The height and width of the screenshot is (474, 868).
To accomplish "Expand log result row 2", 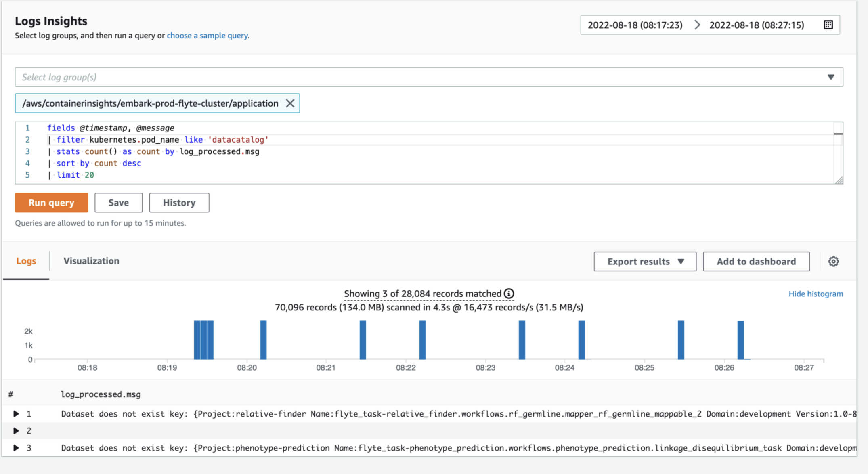I will pyautogui.click(x=16, y=430).
